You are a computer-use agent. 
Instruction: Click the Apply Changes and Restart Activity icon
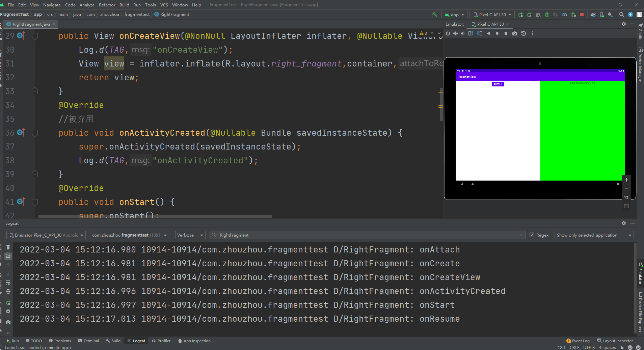[520, 15]
